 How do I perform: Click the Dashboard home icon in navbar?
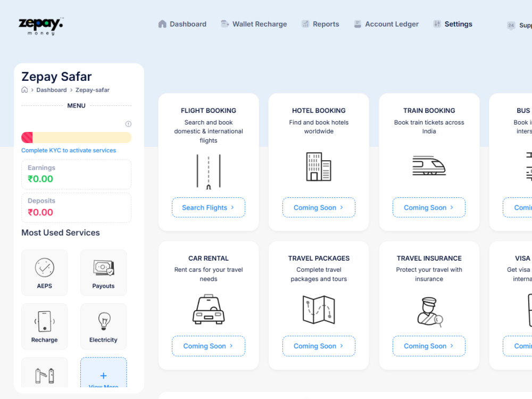pos(162,24)
